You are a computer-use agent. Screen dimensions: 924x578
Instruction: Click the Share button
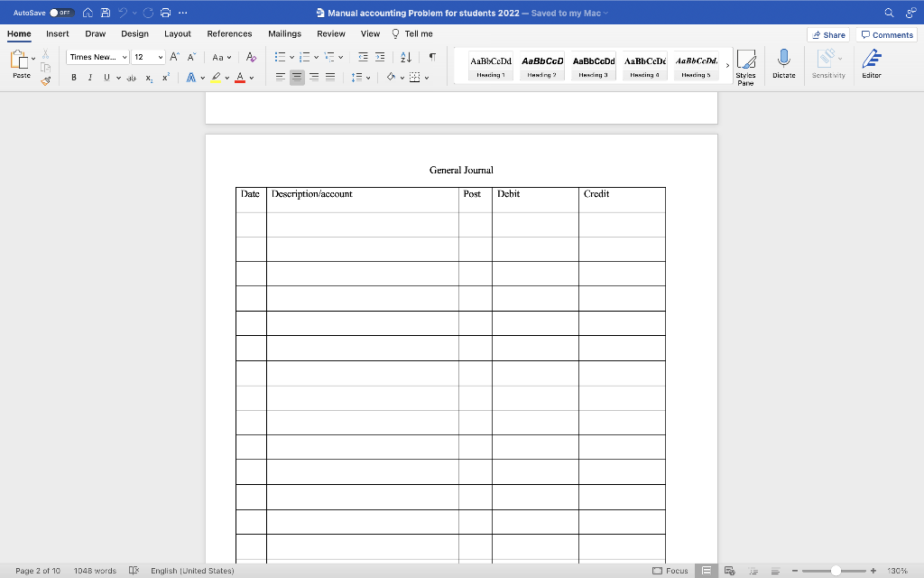click(828, 35)
